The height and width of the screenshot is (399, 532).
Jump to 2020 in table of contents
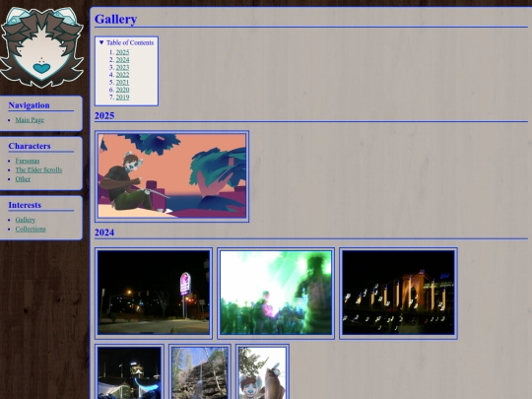click(x=122, y=90)
